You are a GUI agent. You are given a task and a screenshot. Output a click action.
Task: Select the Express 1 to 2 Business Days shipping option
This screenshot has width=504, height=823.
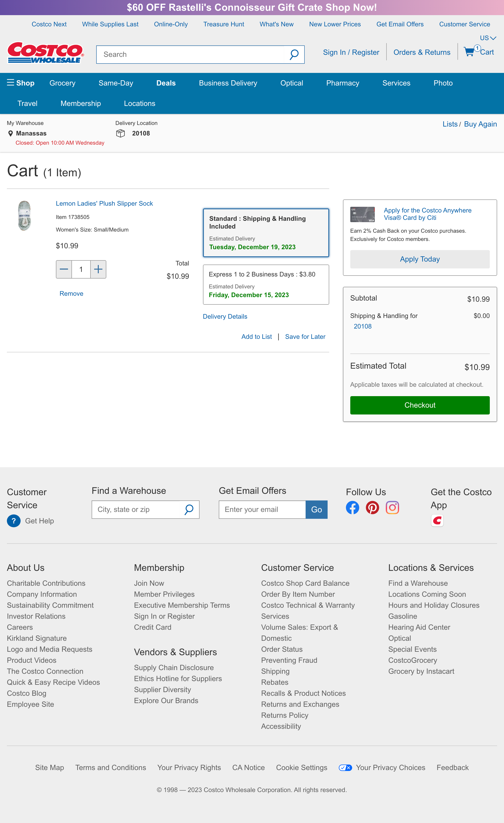266,284
